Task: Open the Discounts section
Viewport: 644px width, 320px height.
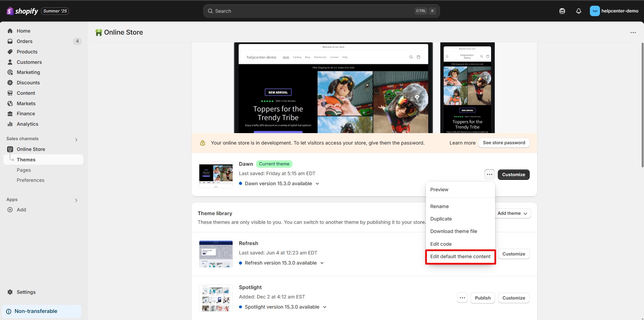Action: pos(10,82)
